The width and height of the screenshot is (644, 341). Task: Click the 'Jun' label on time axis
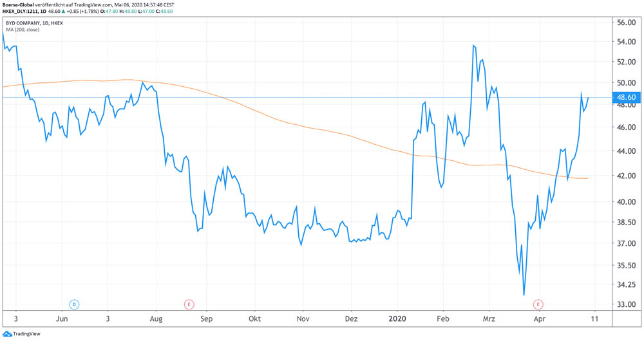click(62, 319)
